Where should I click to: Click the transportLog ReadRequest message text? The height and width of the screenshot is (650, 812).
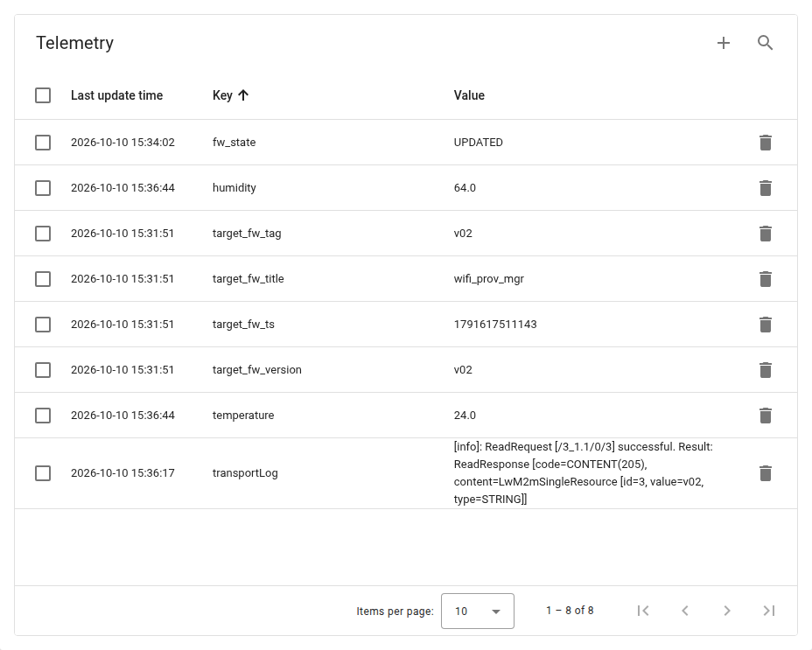583,473
